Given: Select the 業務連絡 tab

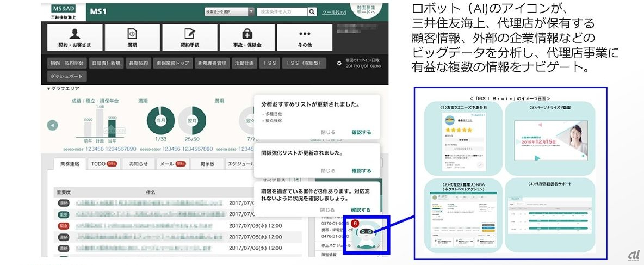Looking at the screenshot, I should [x=70, y=164].
